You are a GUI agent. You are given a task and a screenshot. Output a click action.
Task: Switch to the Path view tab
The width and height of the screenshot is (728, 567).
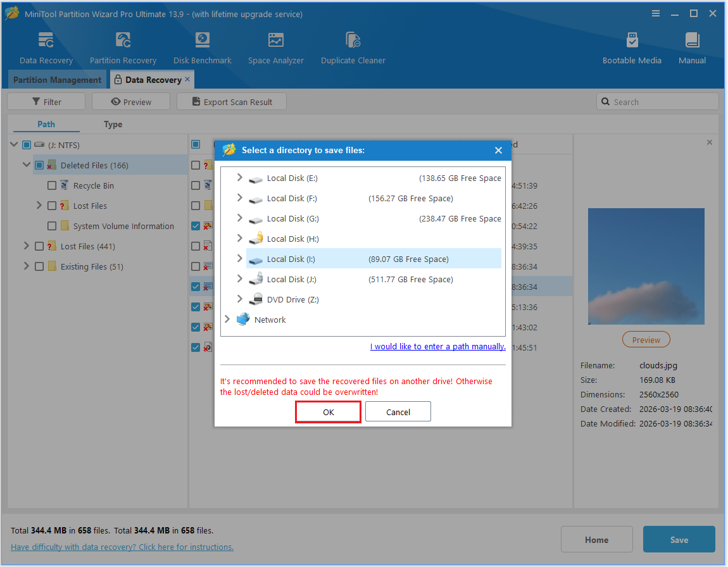[46, 125]
